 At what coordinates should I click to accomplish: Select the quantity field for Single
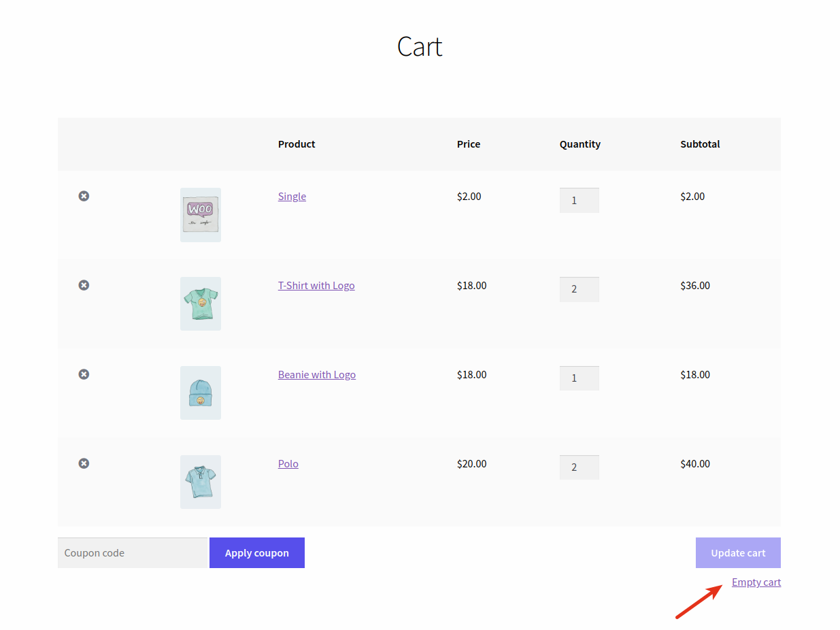coord(579,199)
